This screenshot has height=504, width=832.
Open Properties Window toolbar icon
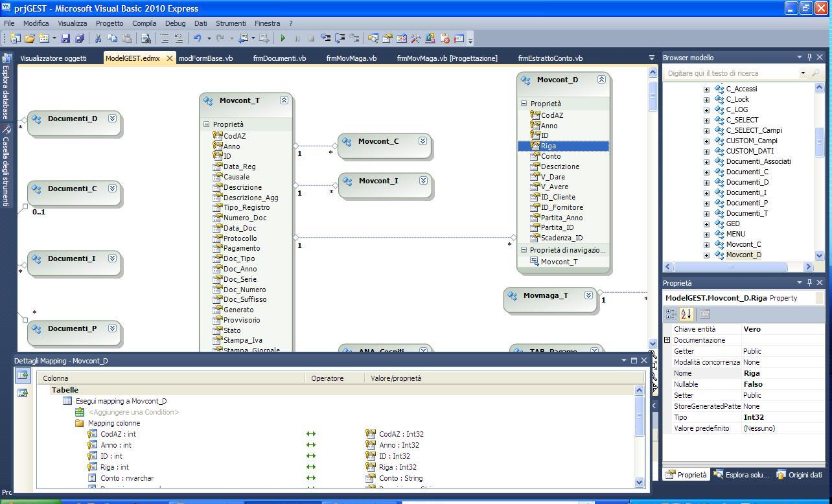tap(387, 39)
